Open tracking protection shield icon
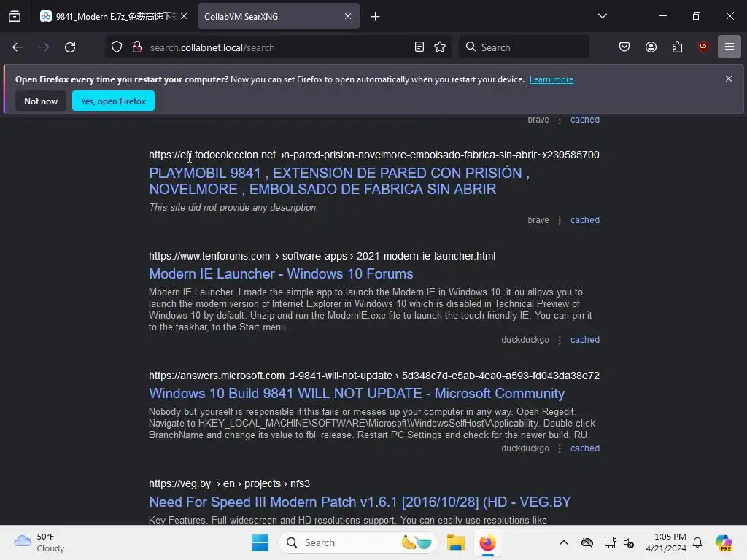 pos(117,47)
